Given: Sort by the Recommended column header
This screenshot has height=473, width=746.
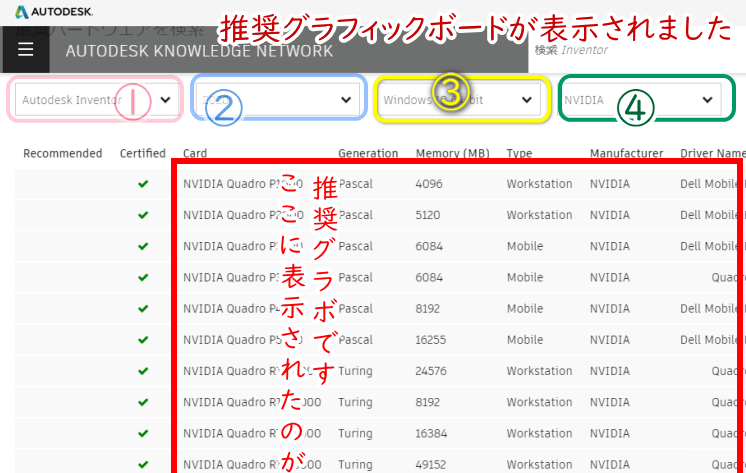Looking at the screenshot, I should pyautogui.click(x=63, y=153).
